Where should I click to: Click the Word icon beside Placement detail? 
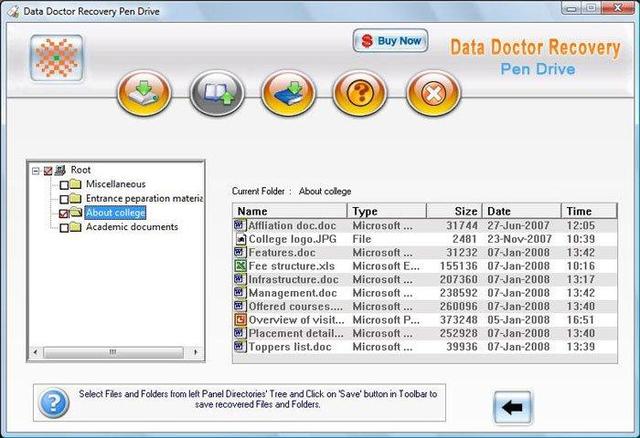[x=240, y=333]
